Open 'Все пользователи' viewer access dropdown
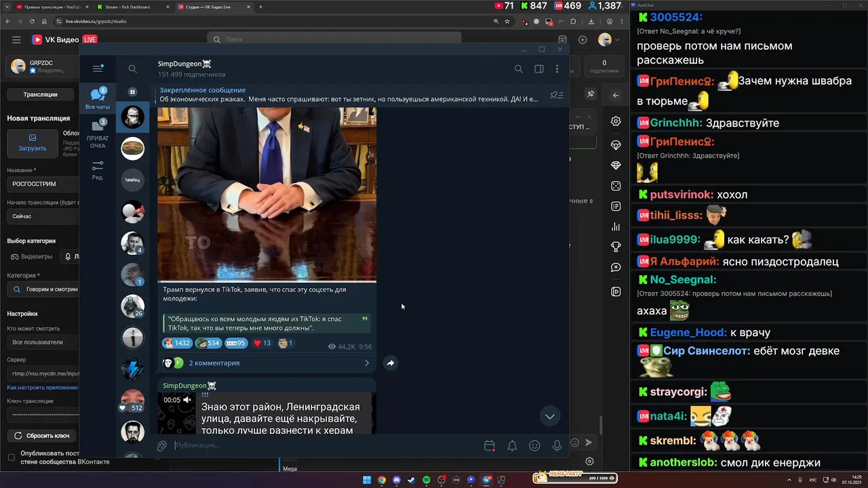868x488 pixels. tap(43, 342)
